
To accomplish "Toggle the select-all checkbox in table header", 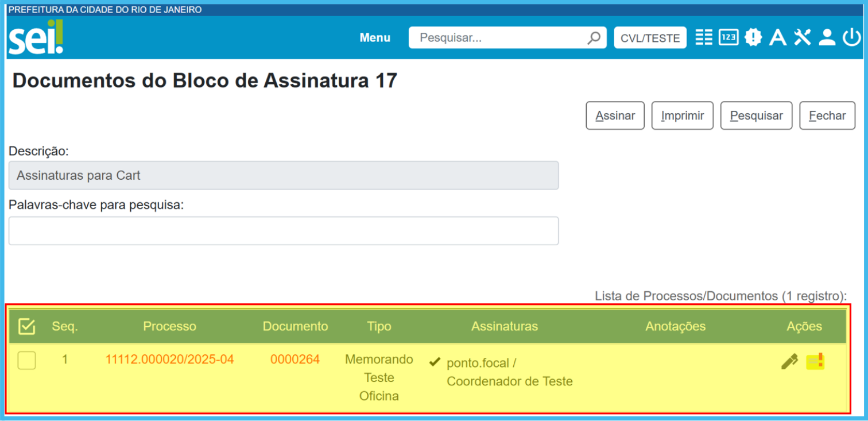I will (26, 327).
